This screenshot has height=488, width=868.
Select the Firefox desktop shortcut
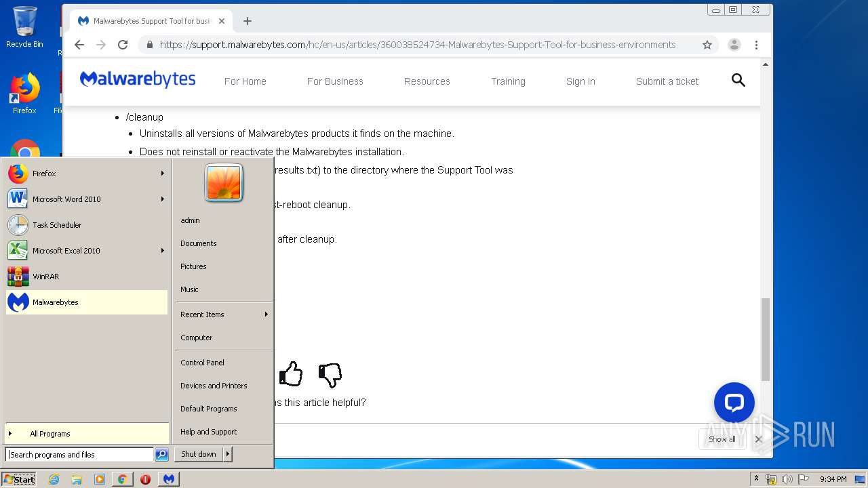24,94
